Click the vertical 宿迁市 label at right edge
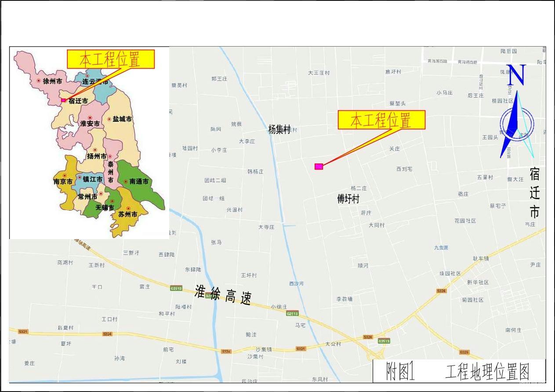 (534, 192)
